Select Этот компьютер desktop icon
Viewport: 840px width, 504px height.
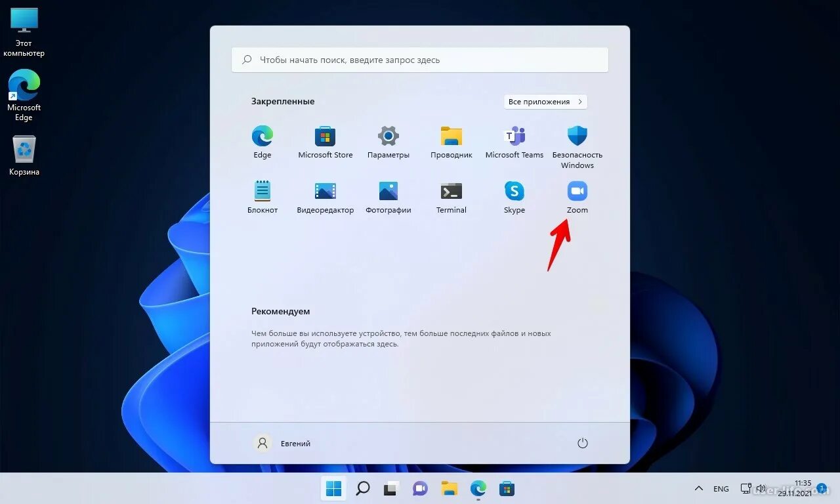coord(24,33)
